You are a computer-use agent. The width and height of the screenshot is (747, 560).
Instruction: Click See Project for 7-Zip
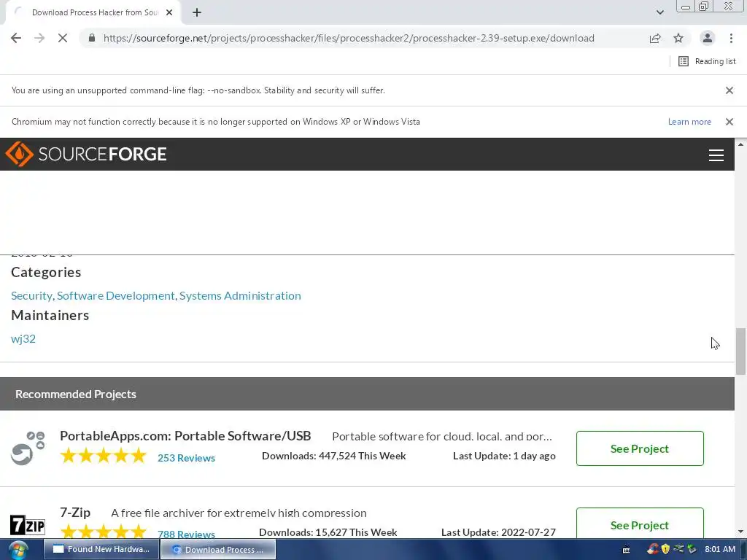click(639, 524)
